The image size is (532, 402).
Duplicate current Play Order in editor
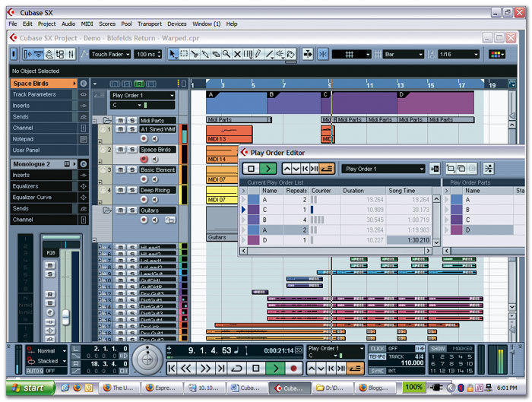point(461,169)
